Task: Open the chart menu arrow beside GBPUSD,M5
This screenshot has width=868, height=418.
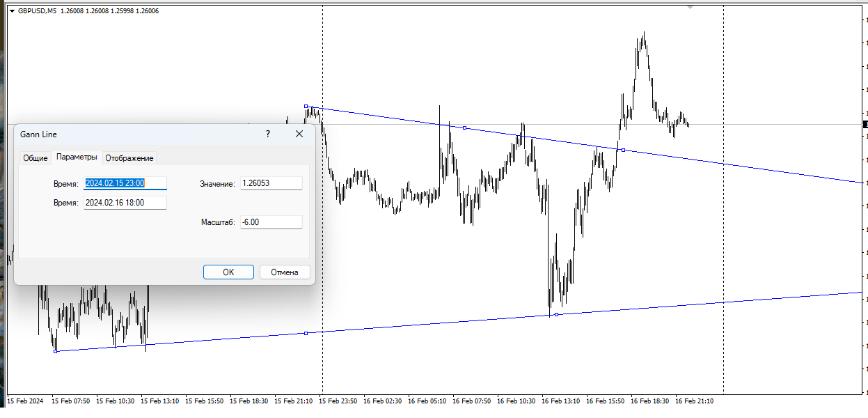Action: [12, 10]
